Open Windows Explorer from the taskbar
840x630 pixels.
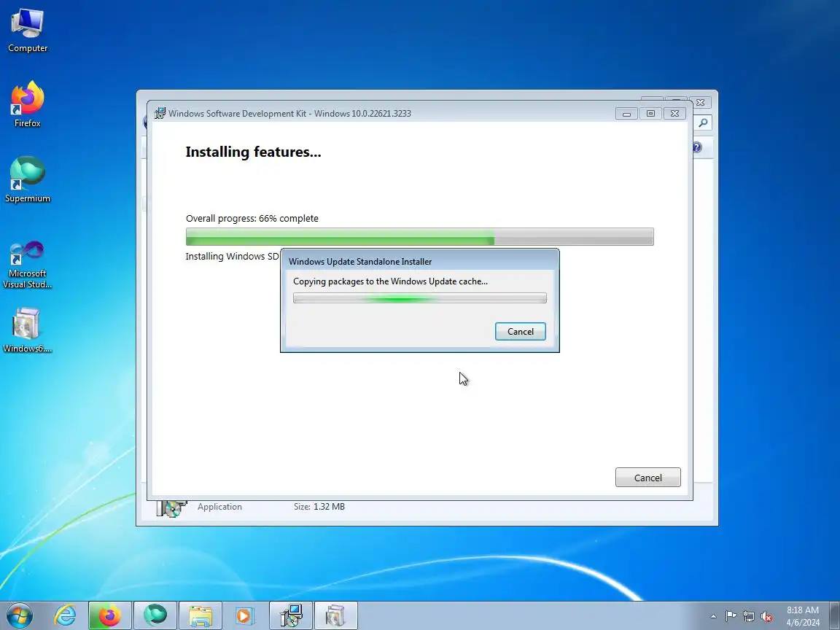coord(201,615)
